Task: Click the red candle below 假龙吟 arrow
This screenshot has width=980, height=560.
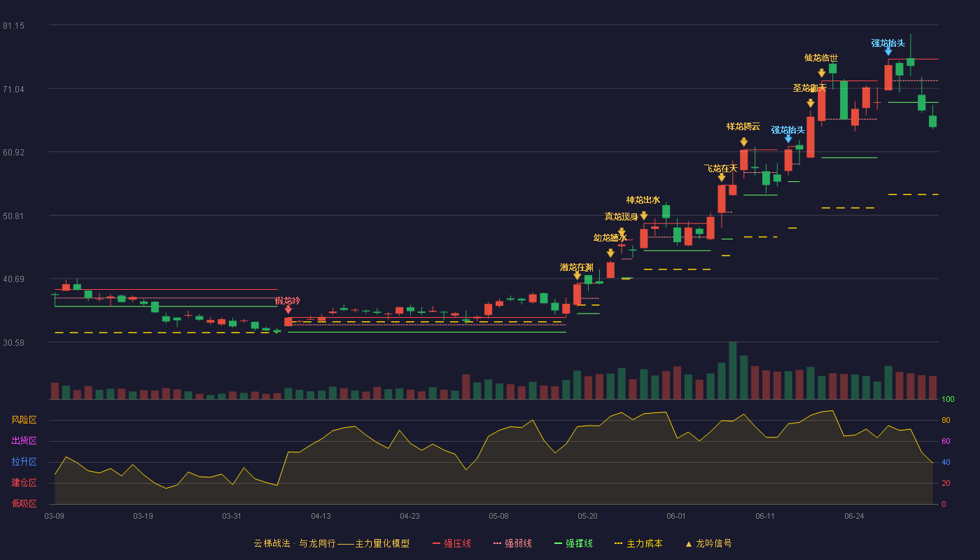Action: [288, 322]
